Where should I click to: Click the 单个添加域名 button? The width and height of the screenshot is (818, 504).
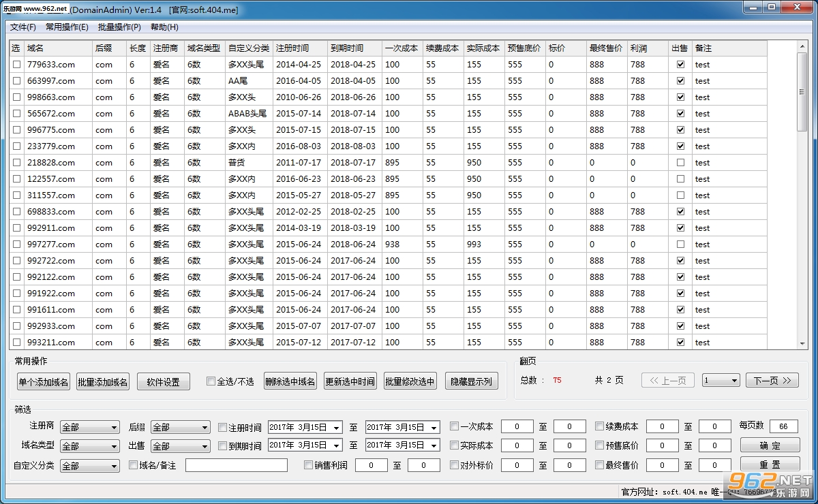44,381
